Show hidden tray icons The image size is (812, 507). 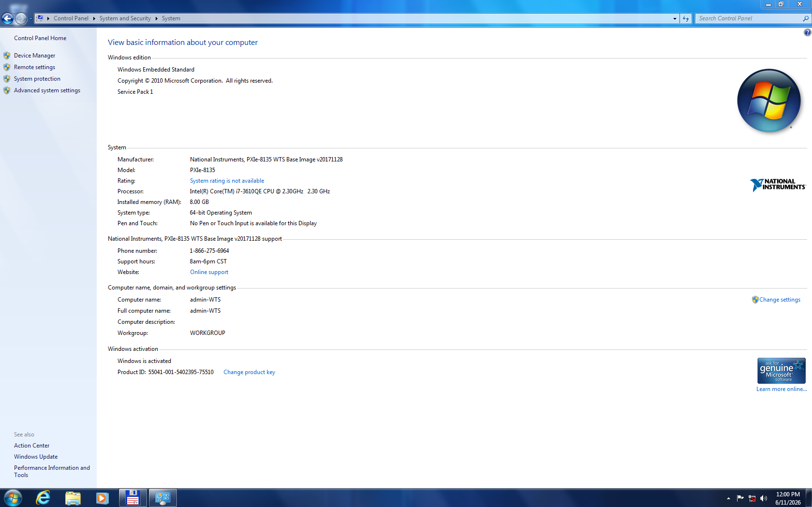[x=728, y=498]
